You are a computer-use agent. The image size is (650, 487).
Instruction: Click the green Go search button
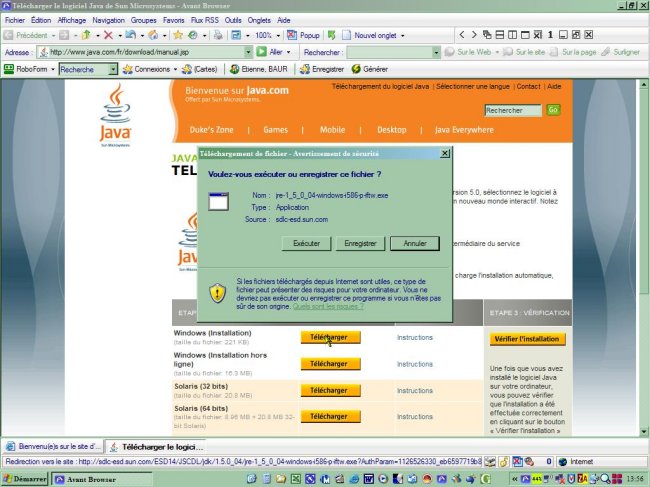tap(553, 110)
